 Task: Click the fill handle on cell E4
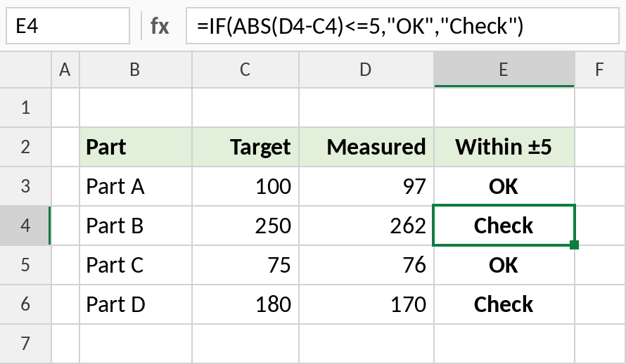pos(574,245)
